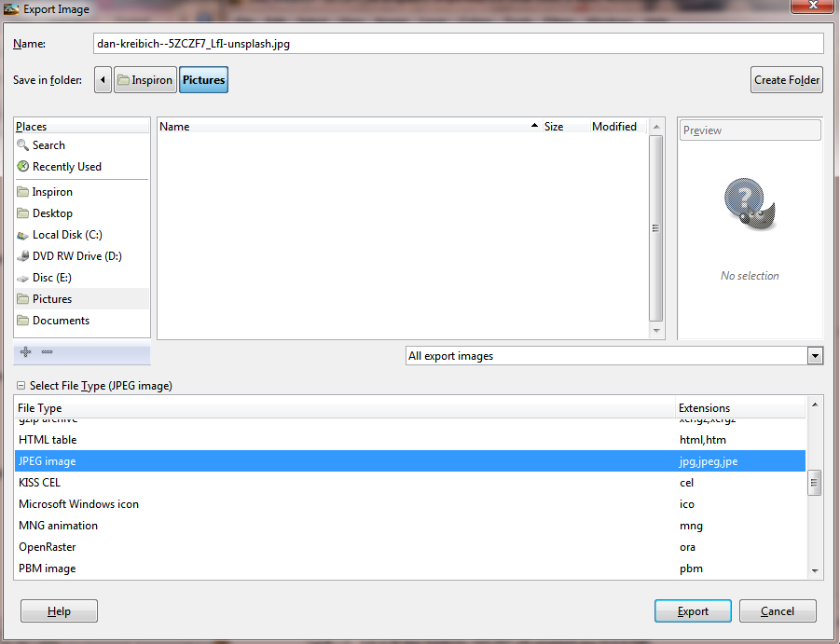Open the All export images dropdown

[815, 355]
